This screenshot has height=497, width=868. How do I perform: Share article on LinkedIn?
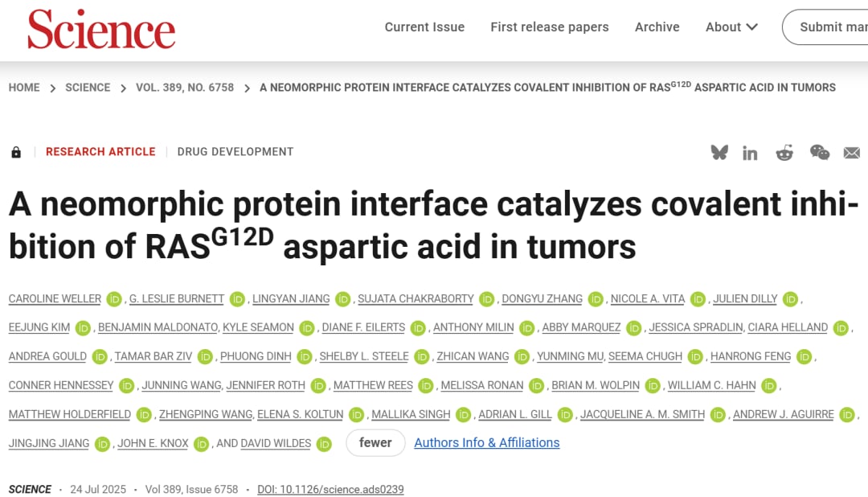click(750, 153)
